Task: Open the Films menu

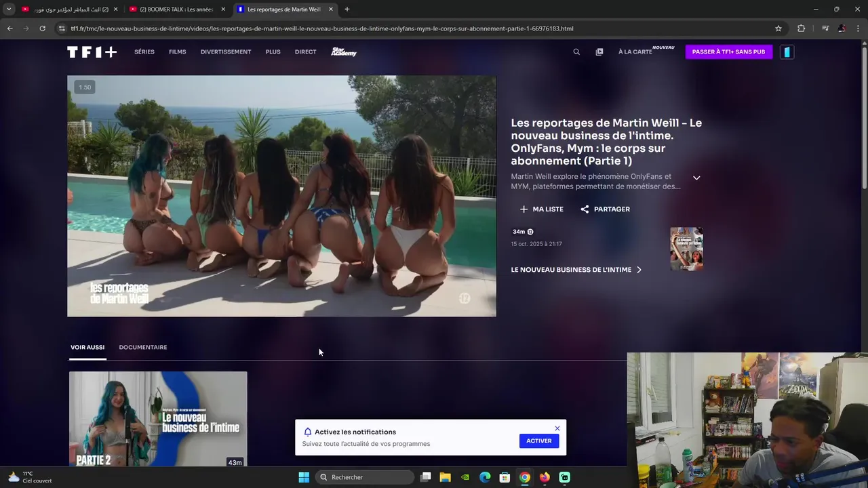Action: (178, 52)
